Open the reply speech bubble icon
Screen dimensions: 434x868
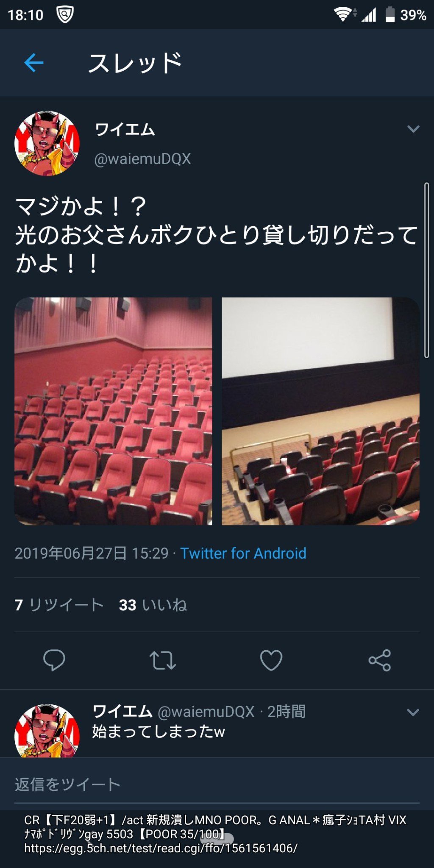[54, 660]
